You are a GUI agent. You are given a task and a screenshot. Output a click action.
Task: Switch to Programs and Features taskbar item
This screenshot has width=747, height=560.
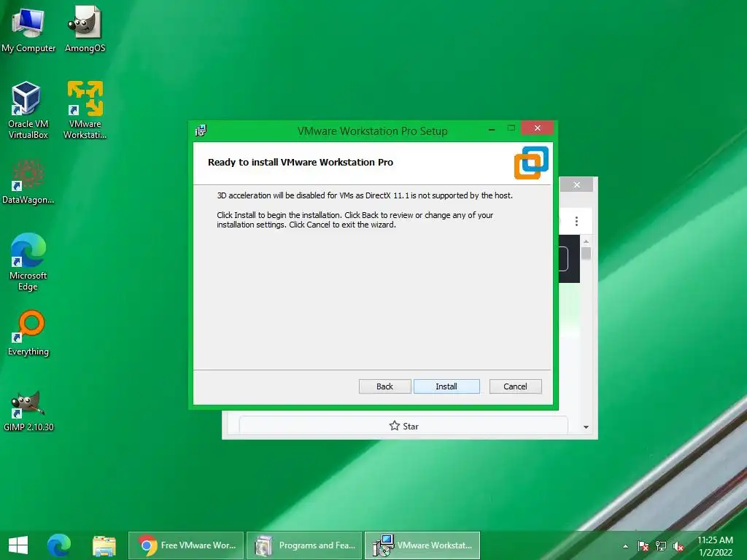(x=304, y=545)
